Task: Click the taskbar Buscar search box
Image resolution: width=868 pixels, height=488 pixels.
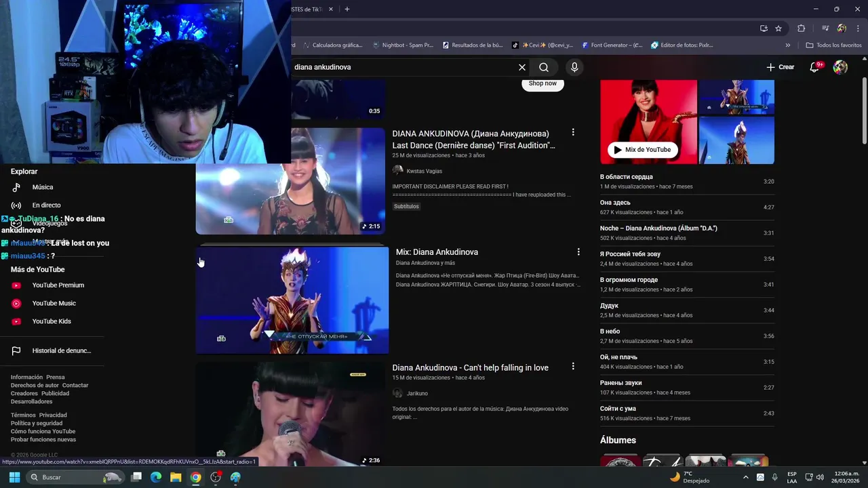Action: (x=75, y=477)
